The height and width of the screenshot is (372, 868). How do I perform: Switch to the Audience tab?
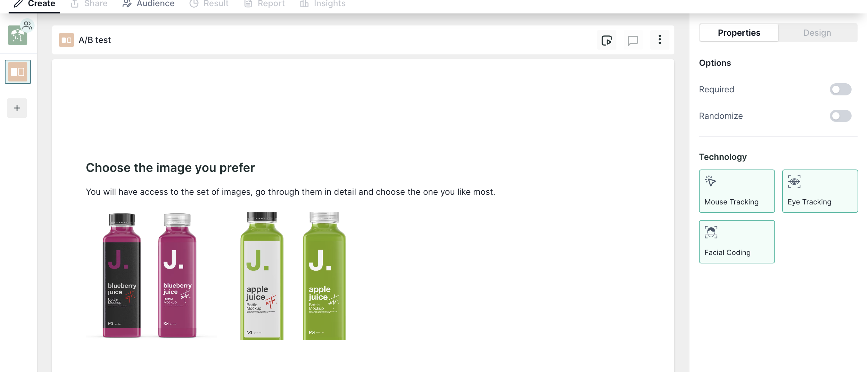coord(148,4)
